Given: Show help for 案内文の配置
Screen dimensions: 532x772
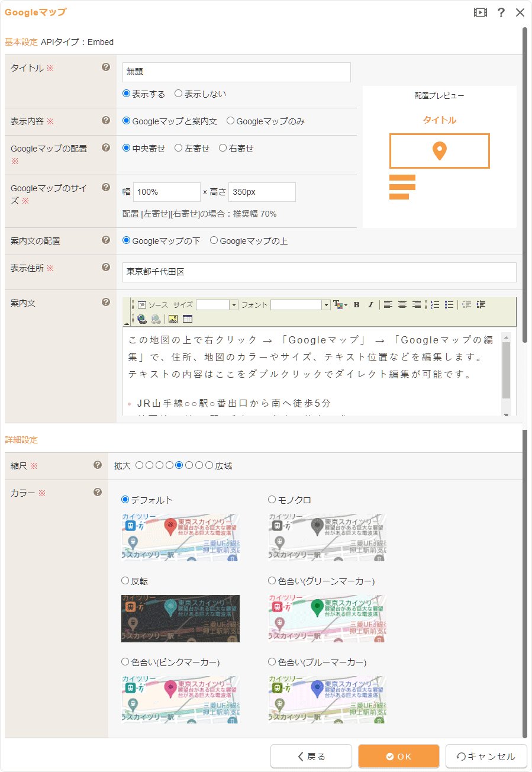Looking at the screenshot, I should coord(106,240).
